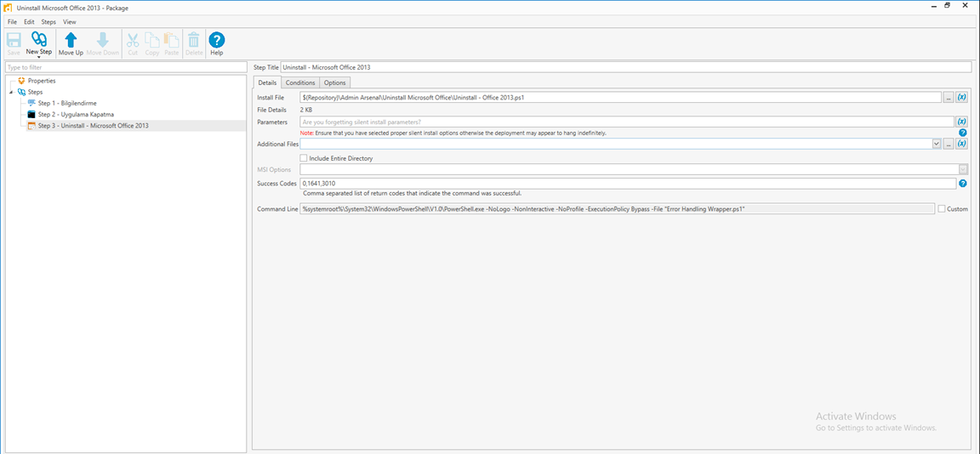Click the Install File path field

(621, 98)
